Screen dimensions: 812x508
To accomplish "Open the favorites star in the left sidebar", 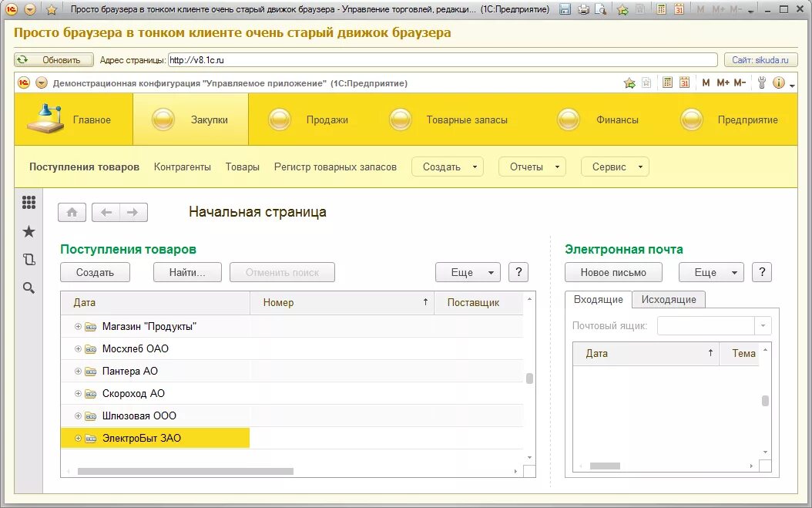I will (29, 231).
